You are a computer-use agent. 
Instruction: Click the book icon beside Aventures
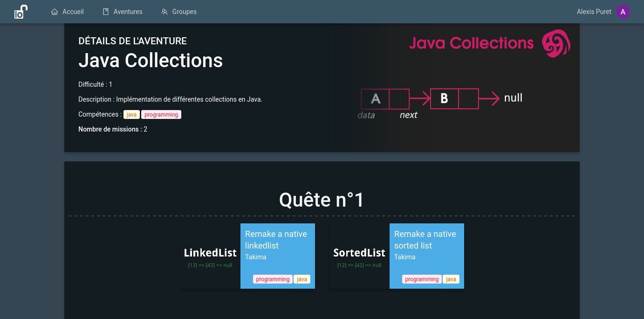coord(106,12)
